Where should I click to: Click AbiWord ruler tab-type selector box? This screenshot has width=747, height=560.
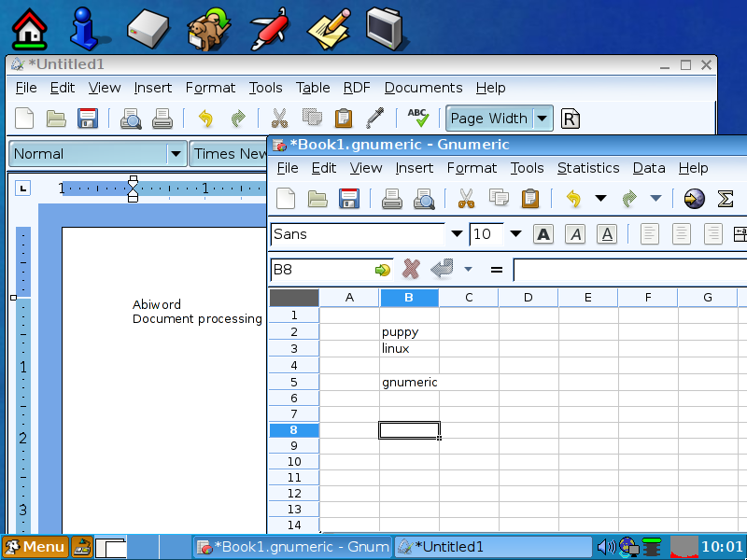[x=22, y=189]
